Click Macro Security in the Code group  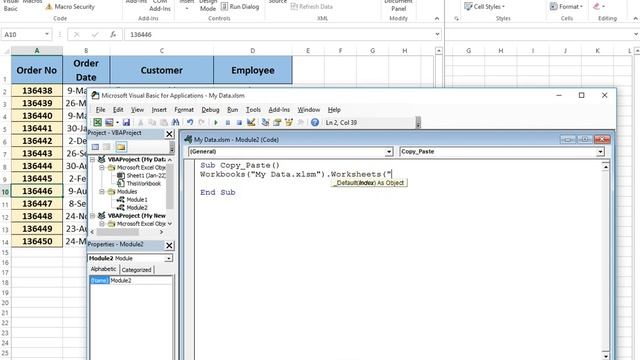tap(70, 7)
